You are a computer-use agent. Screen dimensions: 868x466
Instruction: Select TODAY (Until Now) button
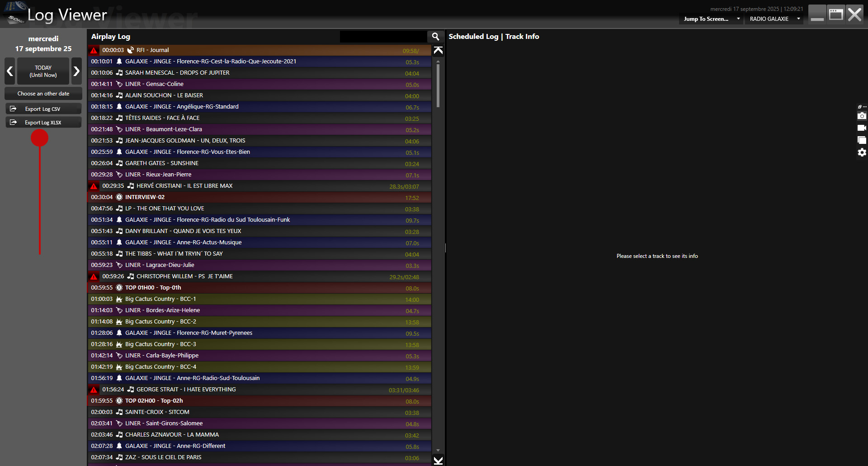click(x=43, y=71)
